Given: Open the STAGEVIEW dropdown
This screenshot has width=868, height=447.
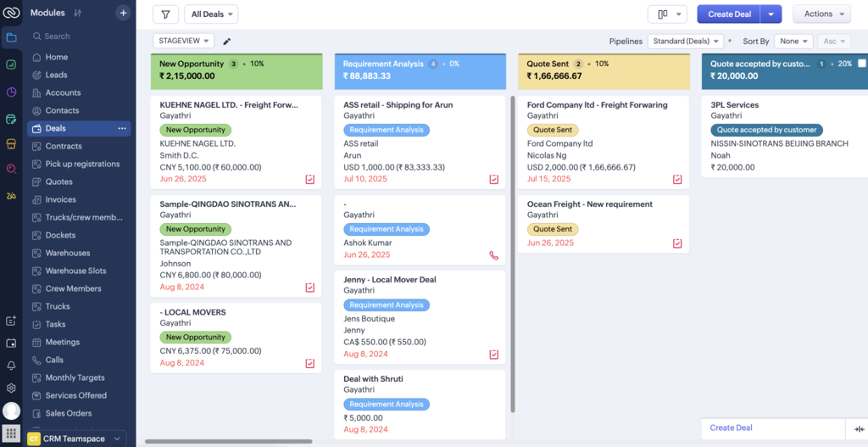Looking at the screenshot, I should click(183, 41).
